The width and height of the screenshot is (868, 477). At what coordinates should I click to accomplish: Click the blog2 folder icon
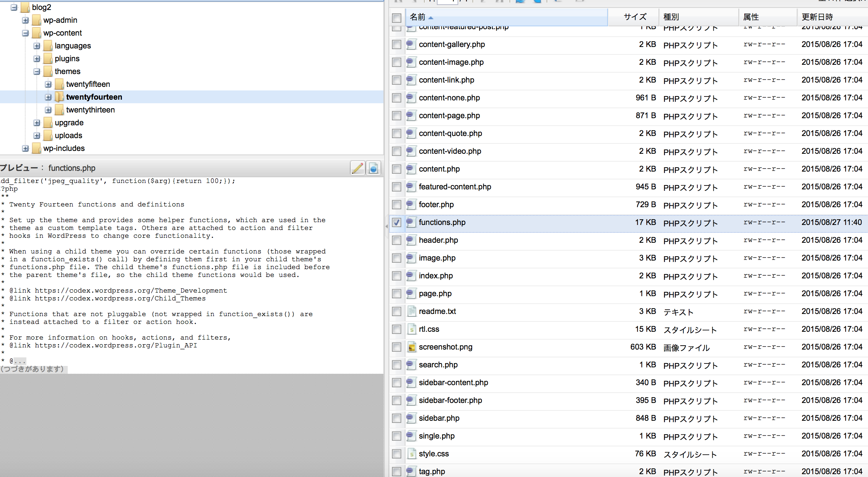coord(25,7)
